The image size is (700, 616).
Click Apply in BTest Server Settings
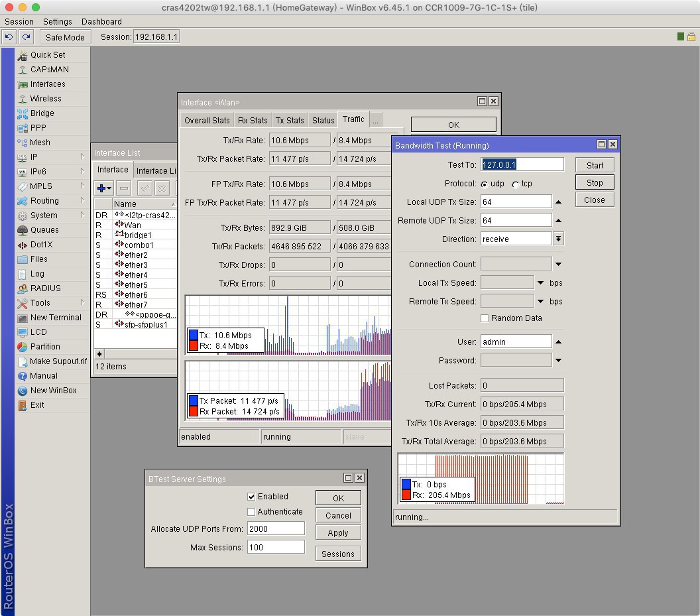(x=338, y=533)
